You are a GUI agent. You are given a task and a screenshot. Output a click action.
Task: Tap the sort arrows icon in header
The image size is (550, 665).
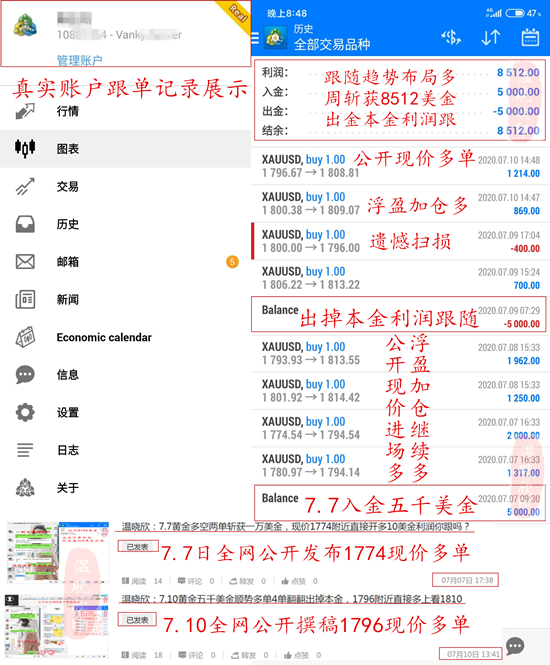491,38
